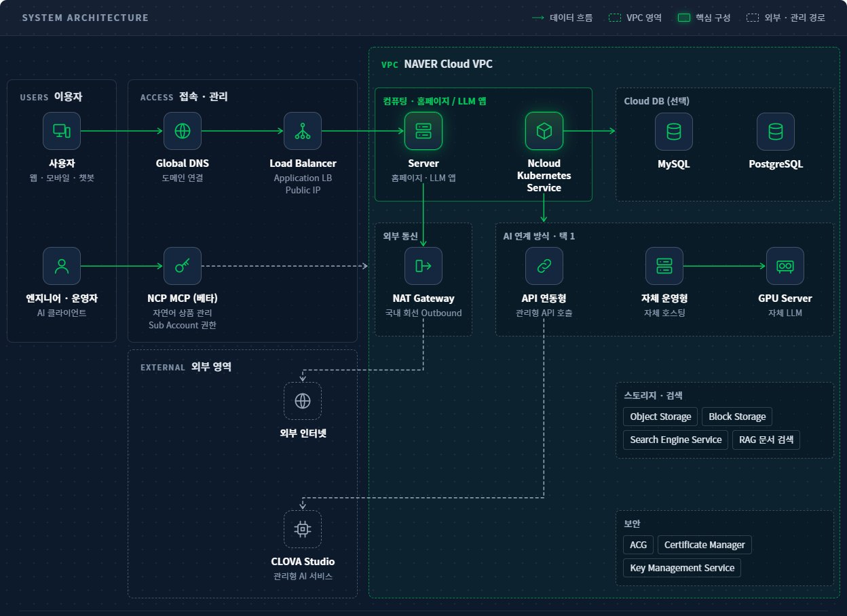The image size is (847, 616).
Task: Select the Certificate Manager chip
Action: point(704,545)
